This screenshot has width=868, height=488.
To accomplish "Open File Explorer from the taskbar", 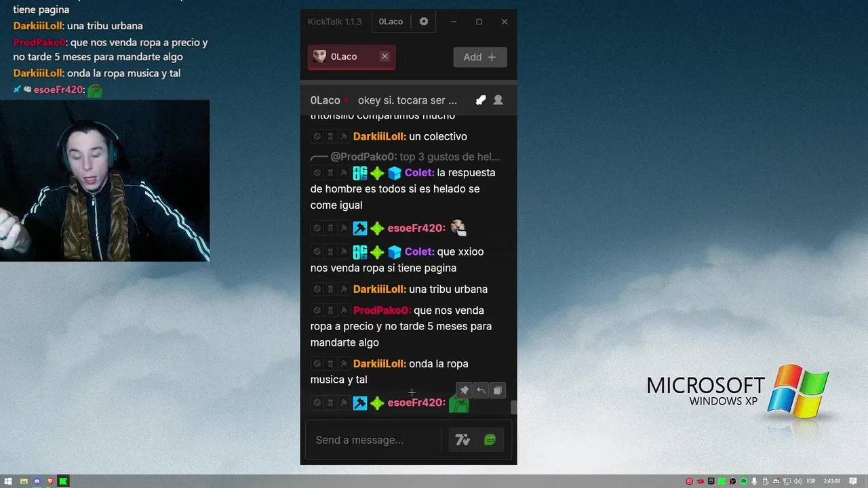I will [23, 481].
